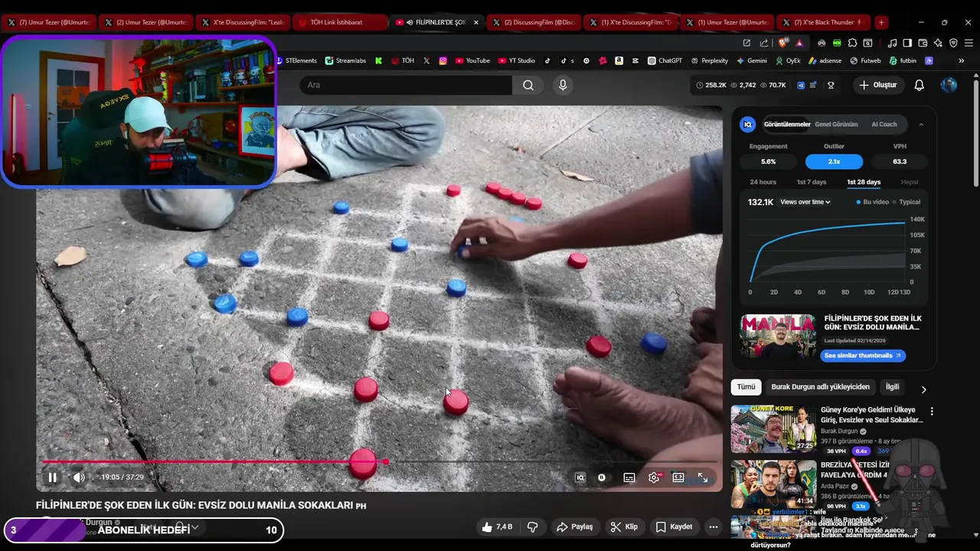Open the three-dot more actions menu

714,527
